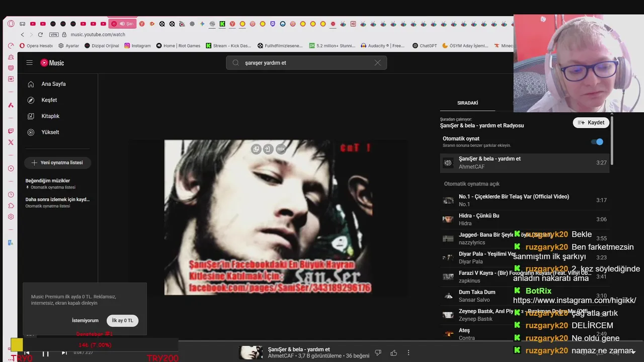The height and width of the screenshot is (362, 644).
Task: Open Beğendiğim müzikler playlist
Action: [x=57, y=184]
